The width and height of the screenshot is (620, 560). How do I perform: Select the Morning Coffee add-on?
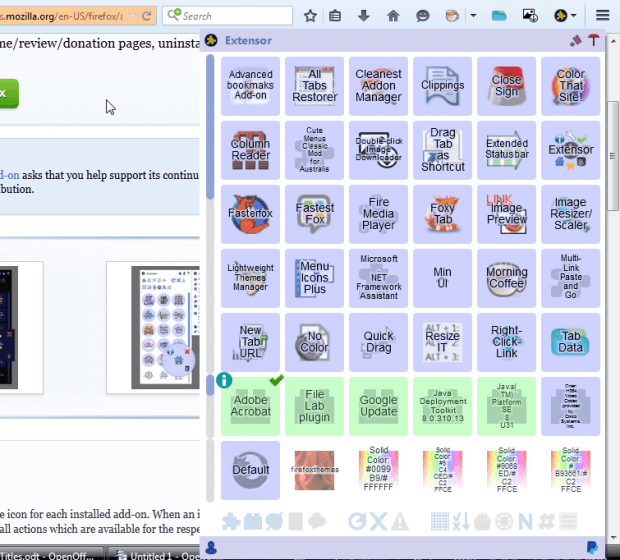click(x=506, y=278)
